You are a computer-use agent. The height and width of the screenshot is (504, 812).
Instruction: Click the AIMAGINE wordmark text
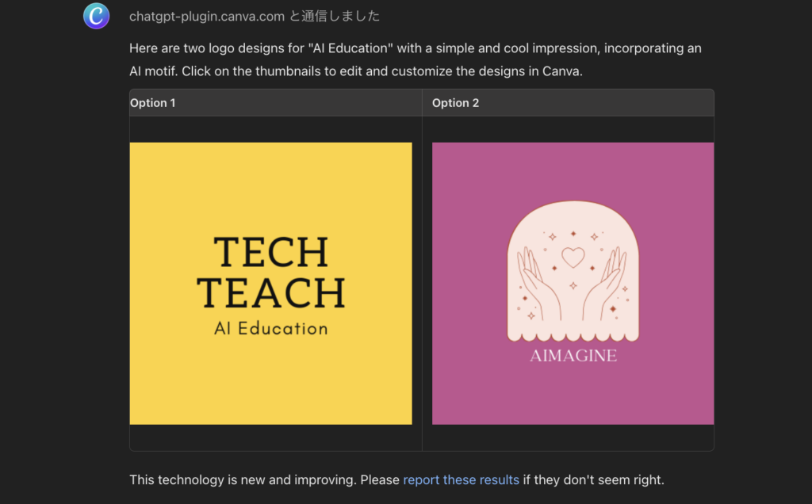tap(573, 356)
